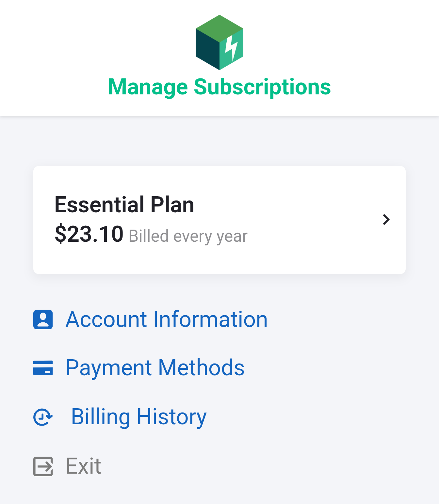This screenshot has width=439, height=504.
Task: Click the Exit door arrow icon
Action: (43, 466)
